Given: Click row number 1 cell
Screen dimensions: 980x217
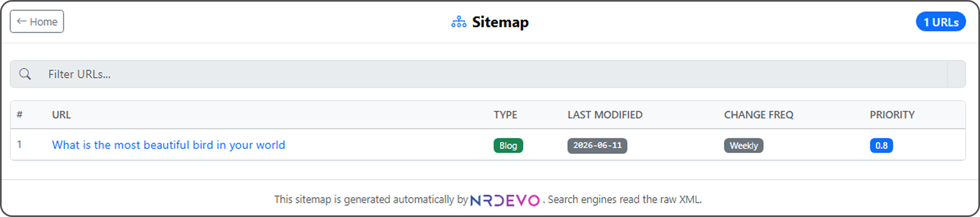Looking at the screenshot, I should click(19, 144).
